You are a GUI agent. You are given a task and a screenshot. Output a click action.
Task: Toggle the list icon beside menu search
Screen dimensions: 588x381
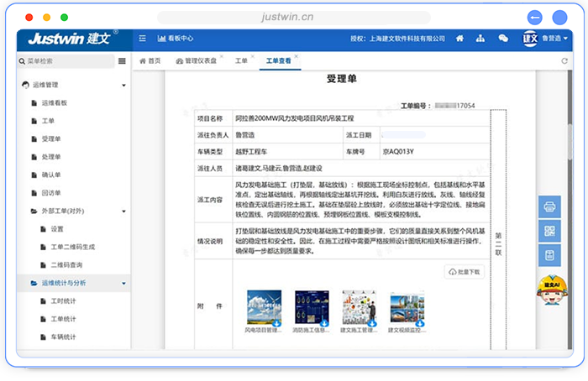[x=122, y=61]
